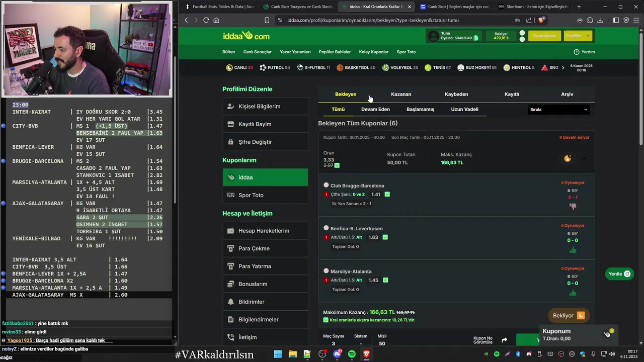Open sidebar Spor Toto coupons

(x=265, y=195)
